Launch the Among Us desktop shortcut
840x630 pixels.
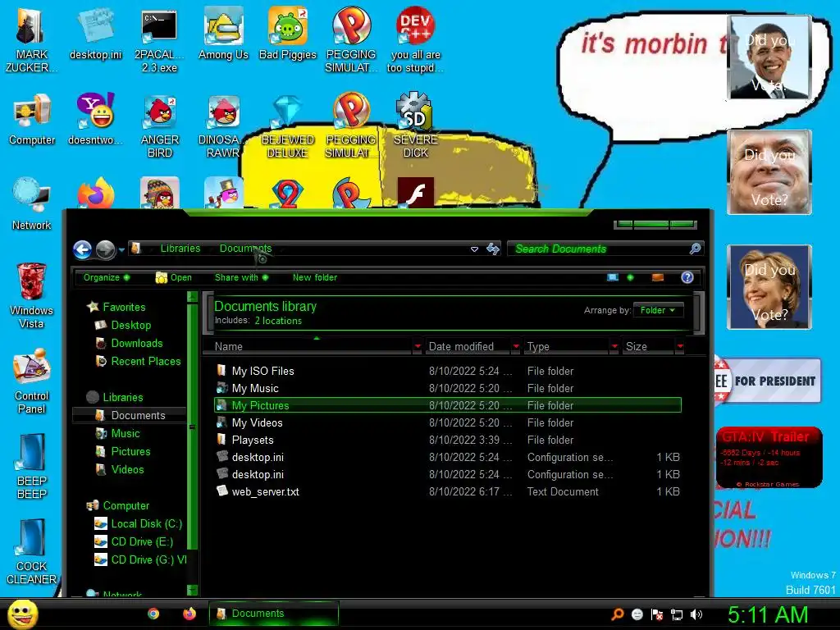223,34
